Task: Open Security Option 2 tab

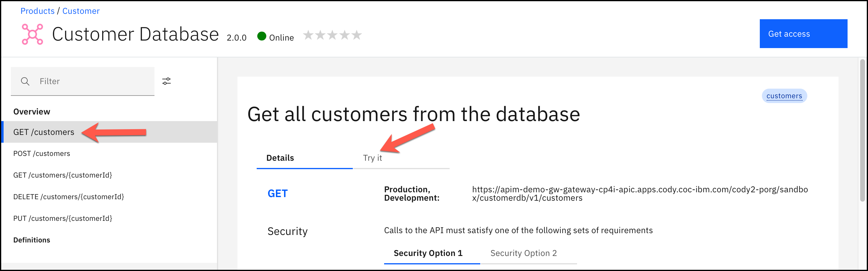Action: pyautogui.click(x=523, y=253)
